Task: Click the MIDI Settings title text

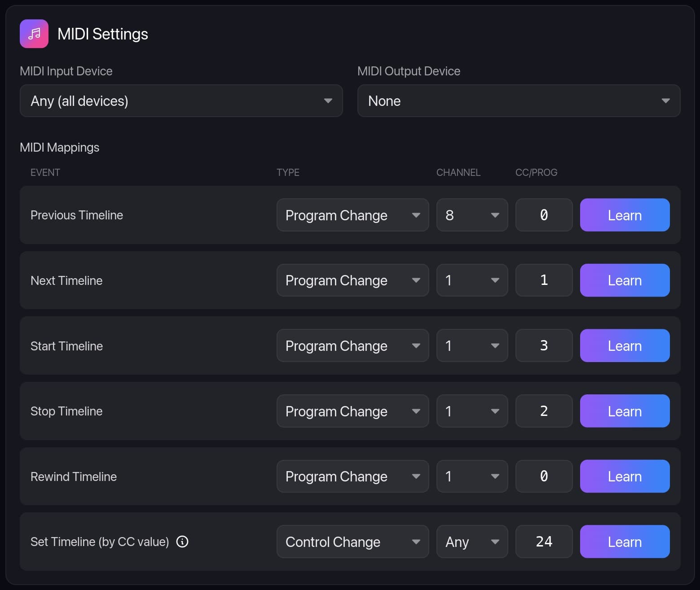Action: pyautogui.click(x=103, y=34)
